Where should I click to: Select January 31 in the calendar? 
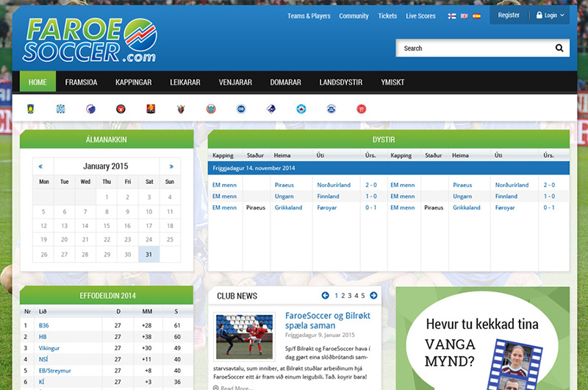tap(149, 255)
